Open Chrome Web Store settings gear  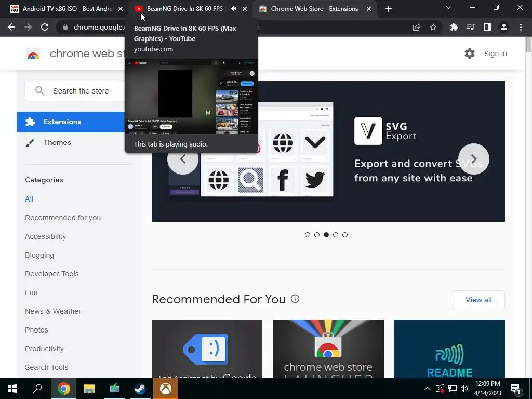[x=470, y=54]
